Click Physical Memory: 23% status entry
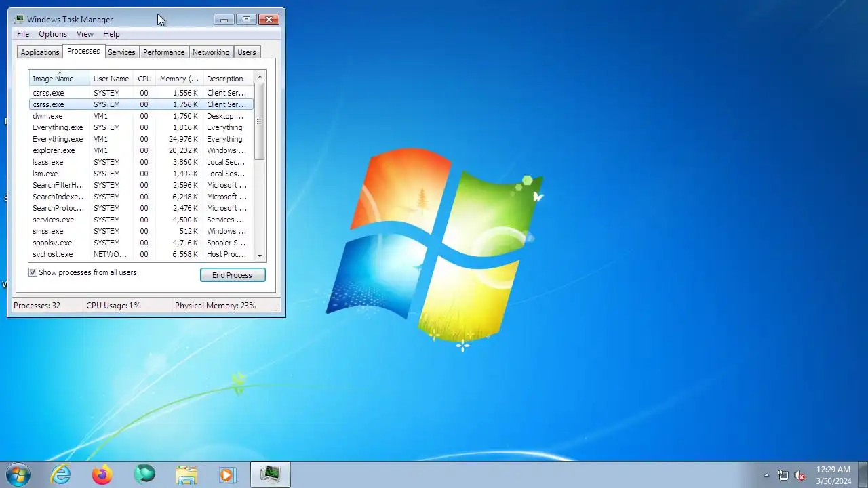Image resolution: width=868 pixels, height=488 pixels. click(x=216, y=306)
